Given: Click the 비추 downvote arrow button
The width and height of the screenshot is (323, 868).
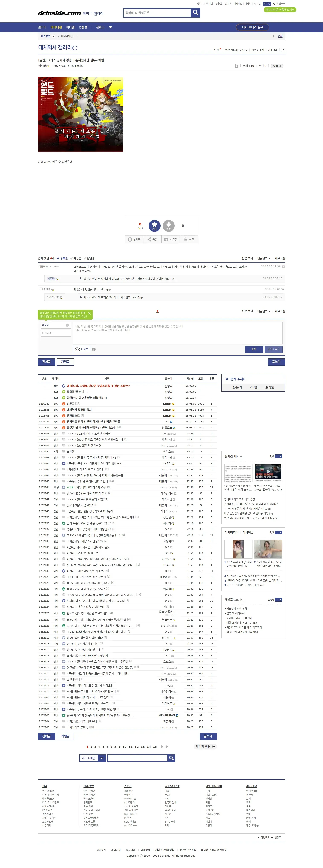Looking at the screenshot, I should pyautogui.click(x=168, y=226).
